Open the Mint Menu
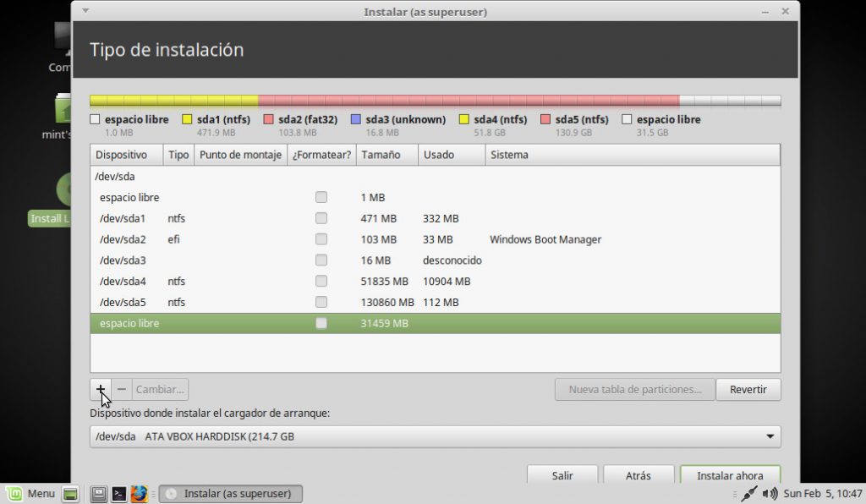This screenshot has height=504, width=866. [30, 494]
